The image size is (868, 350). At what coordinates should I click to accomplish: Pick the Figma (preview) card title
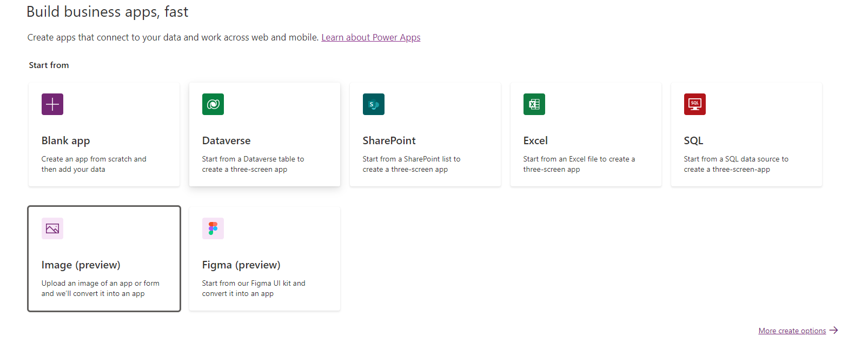(x=241, y=265)
